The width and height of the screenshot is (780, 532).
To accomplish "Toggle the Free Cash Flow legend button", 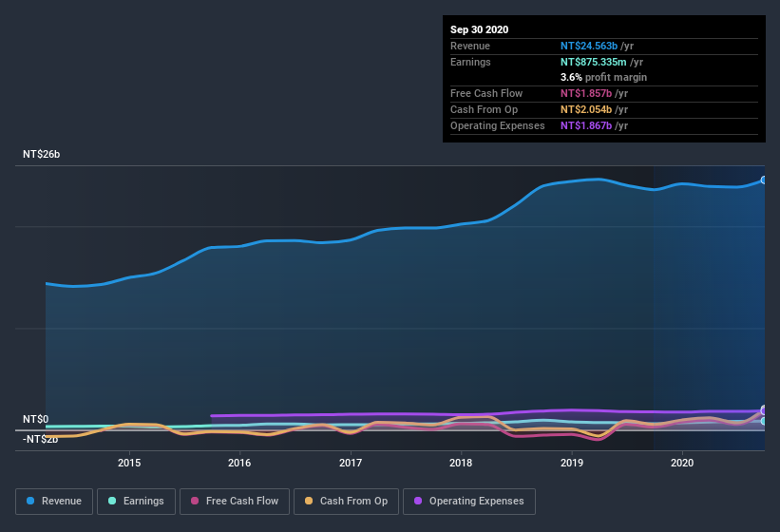I will (235, 502).
